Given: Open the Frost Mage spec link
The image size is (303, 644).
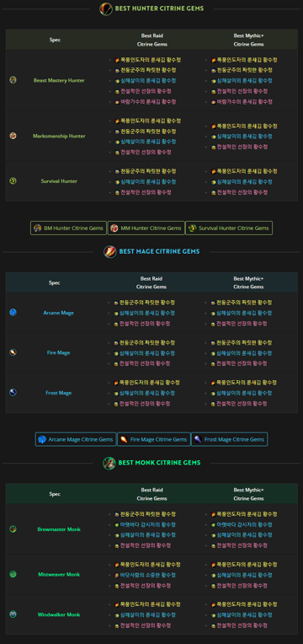Looking at the screenshot, I should tap(59, 393).
